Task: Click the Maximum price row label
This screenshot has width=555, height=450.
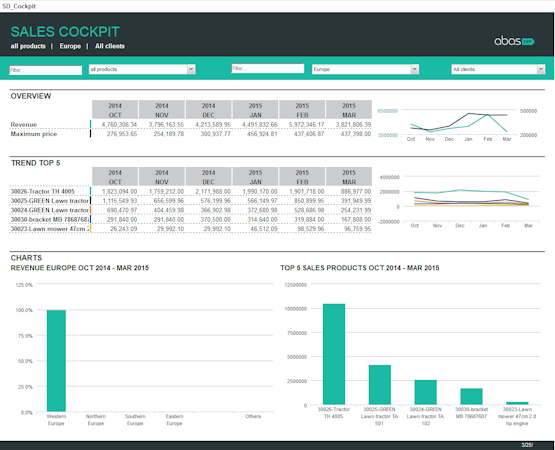Action: [x=34, y=134]
